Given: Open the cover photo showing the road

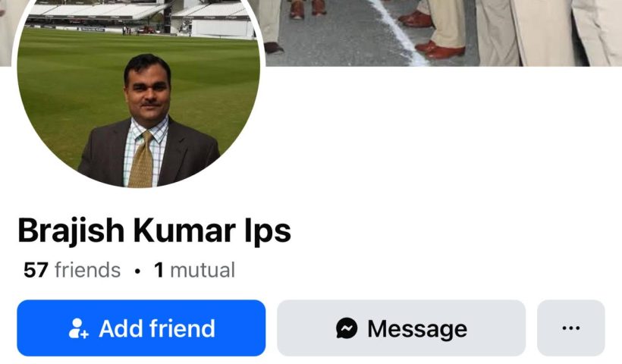Looking at the screenshot, I should tap(440, 33).
